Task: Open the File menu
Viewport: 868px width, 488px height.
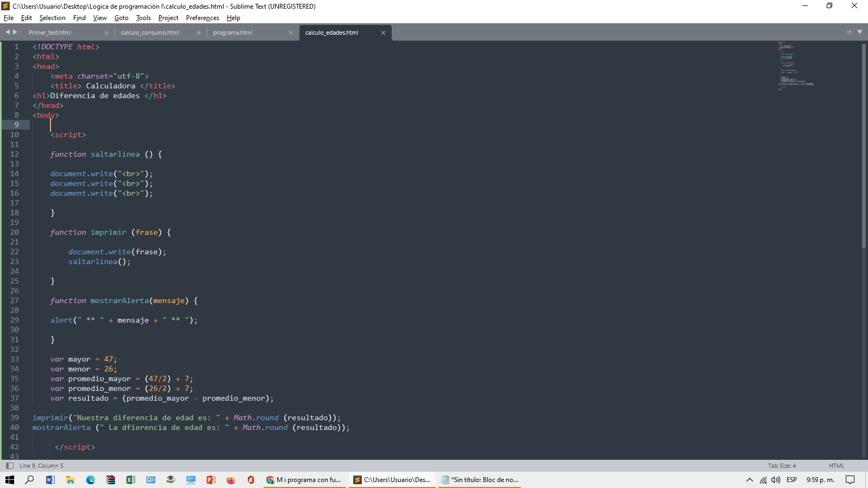Action: [x=9, y=18]
